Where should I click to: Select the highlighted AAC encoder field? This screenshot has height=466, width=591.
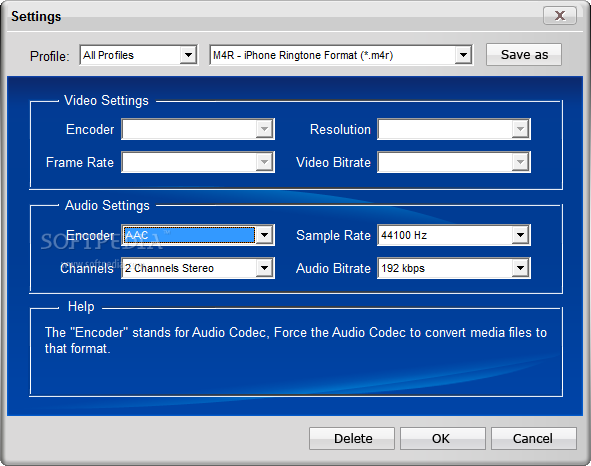click(x=189, y=235)
